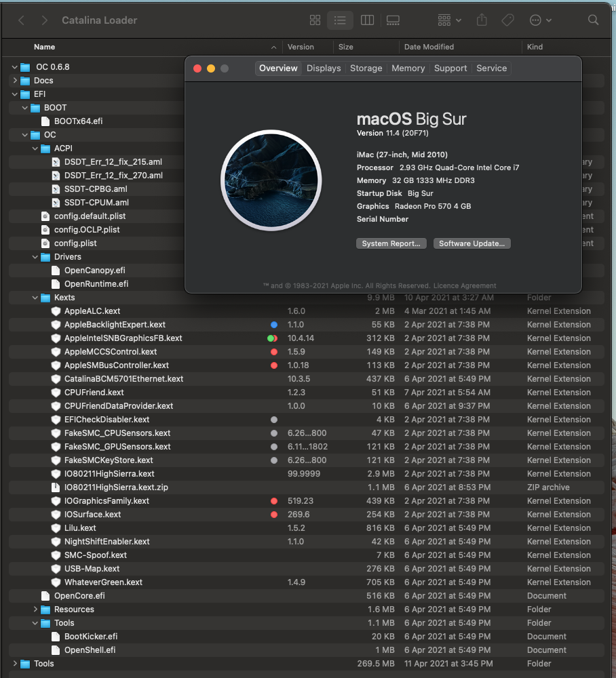Click the Edit Tags toolbar icon
616x678 pixels.
pyautogui.click(x=507, y=20)
